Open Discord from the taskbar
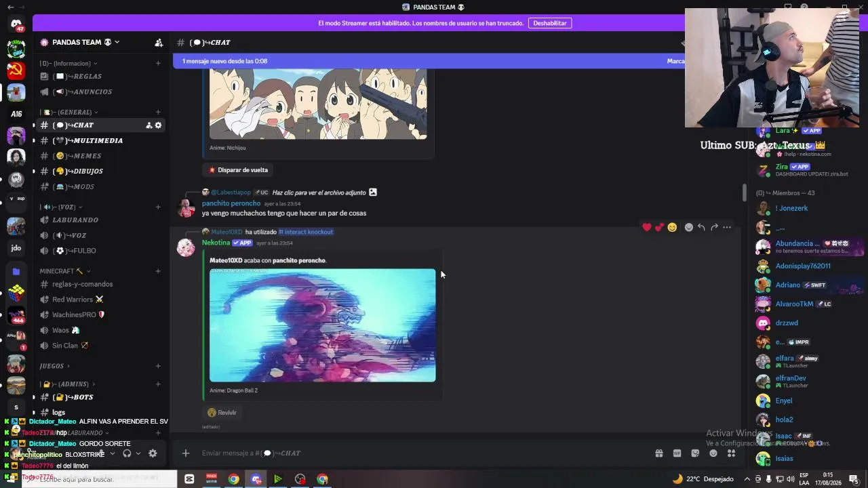 coord(256,479)
